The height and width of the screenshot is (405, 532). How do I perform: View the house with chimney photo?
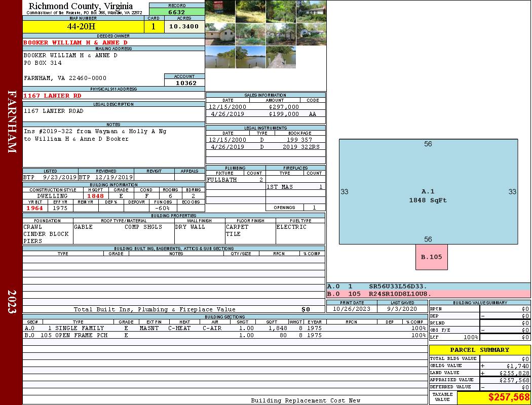(x=311, y=11)
